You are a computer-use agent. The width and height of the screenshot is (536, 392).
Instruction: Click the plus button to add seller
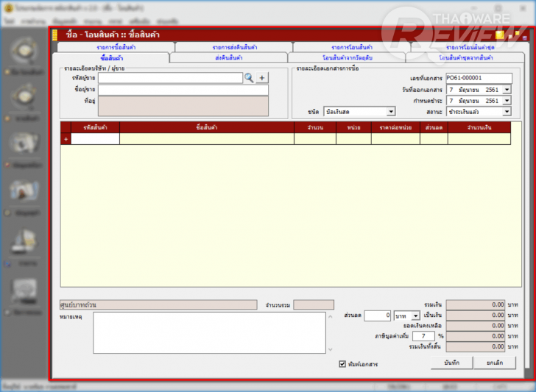tap(262, 78)
